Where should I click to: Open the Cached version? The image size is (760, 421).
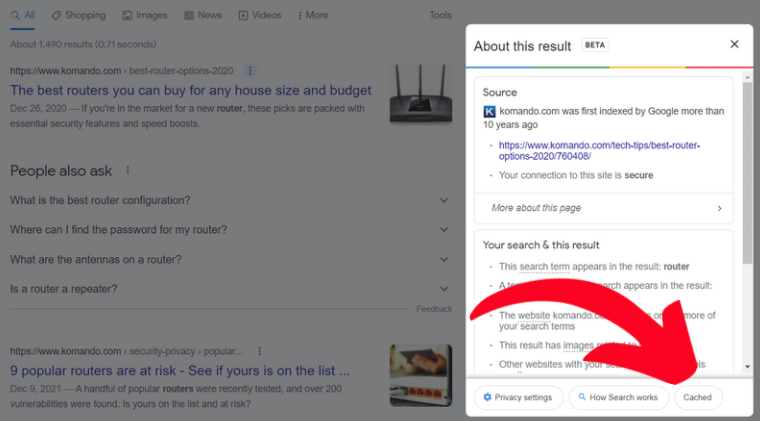[x=697, y=397]
